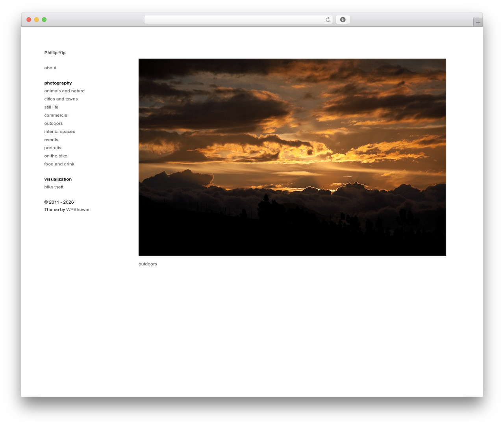The image size is (504, 427).
Task: Open the events gallery
Action: (51, 140)
